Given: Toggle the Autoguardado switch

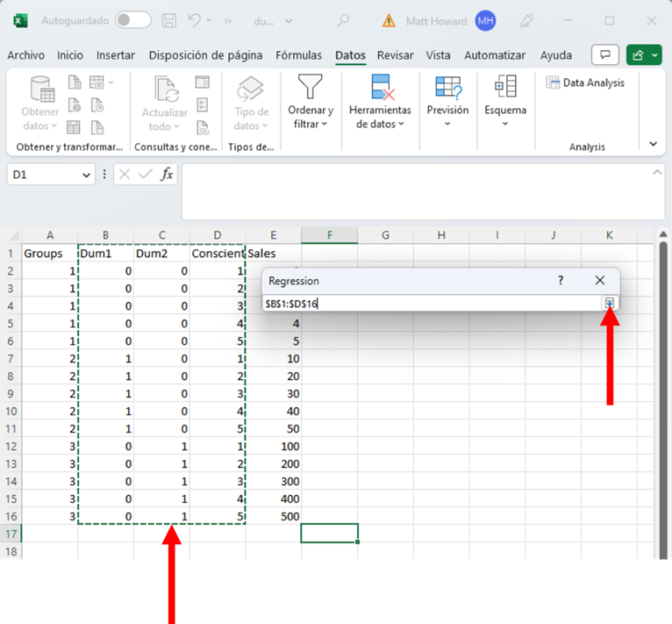Looking at the screenshot, I should pos(132,20).
